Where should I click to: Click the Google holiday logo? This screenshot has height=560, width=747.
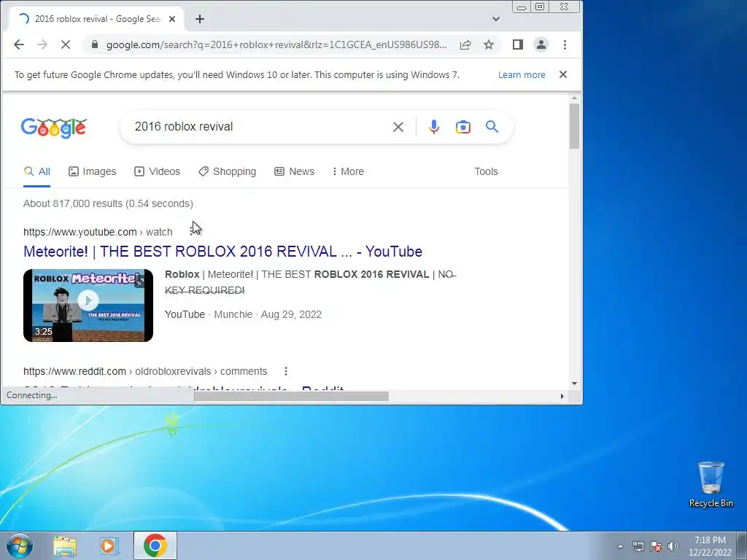[54, 128]
